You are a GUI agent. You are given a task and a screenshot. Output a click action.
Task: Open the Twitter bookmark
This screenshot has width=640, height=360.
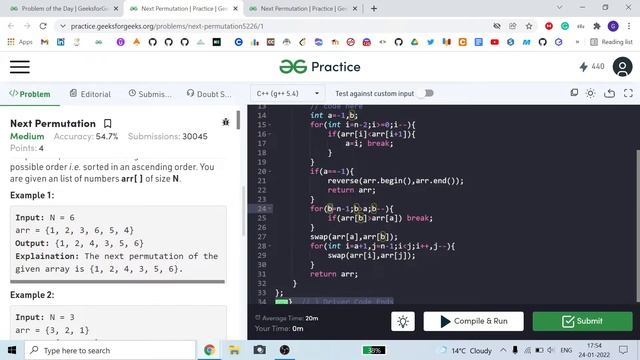click(x=430, y=42)
